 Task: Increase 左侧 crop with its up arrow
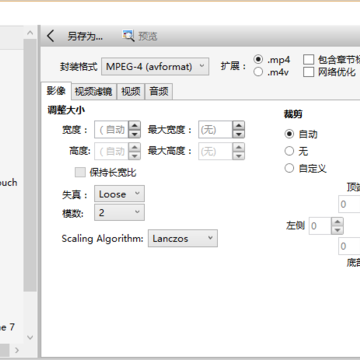337,222
